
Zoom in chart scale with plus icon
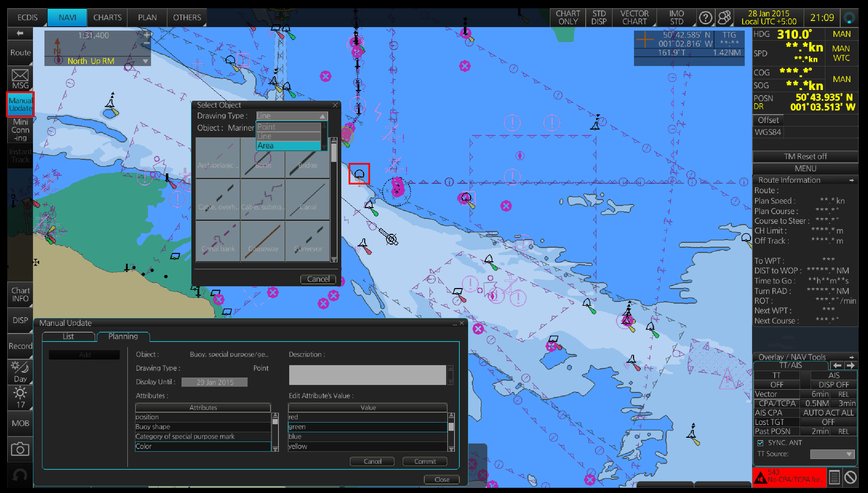[x=147, y=35]
